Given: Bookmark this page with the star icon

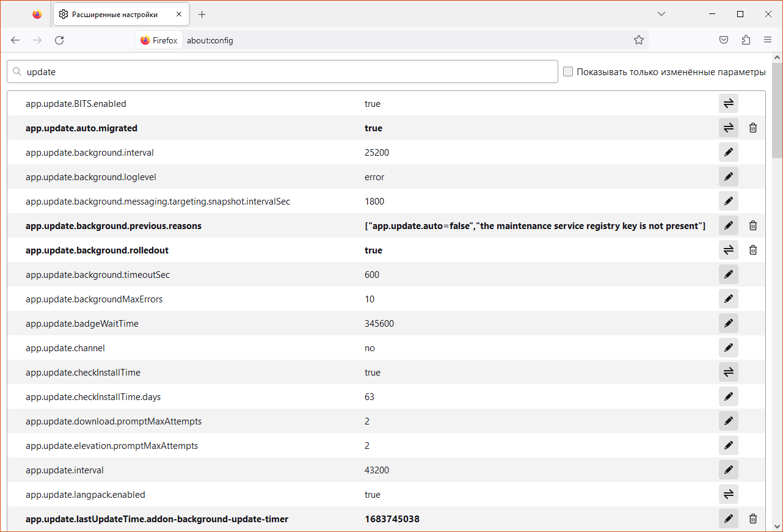Looking at the screenshot, I should point(639,40).
